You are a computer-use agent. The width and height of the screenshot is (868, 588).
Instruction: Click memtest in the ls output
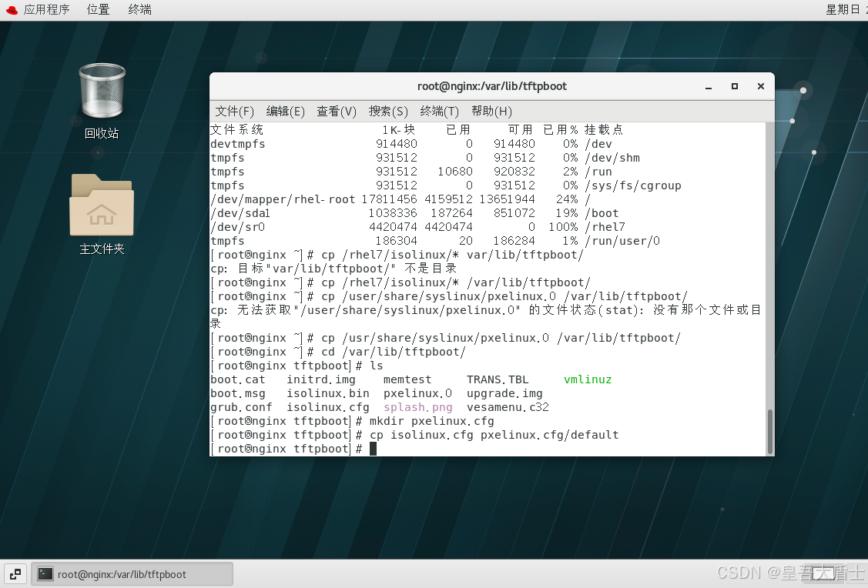[x=407, y=379]
